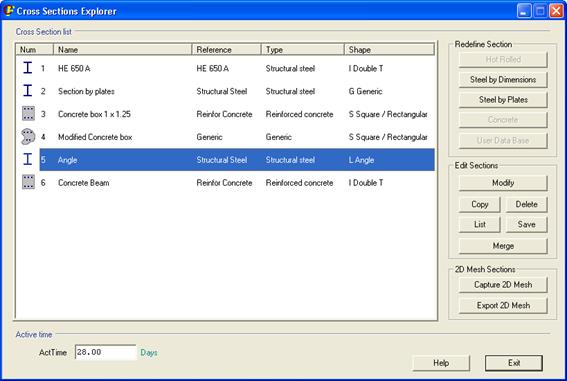Open the Help button
Image resolution: width=567 pixels, height=381 pixels.
441,363
